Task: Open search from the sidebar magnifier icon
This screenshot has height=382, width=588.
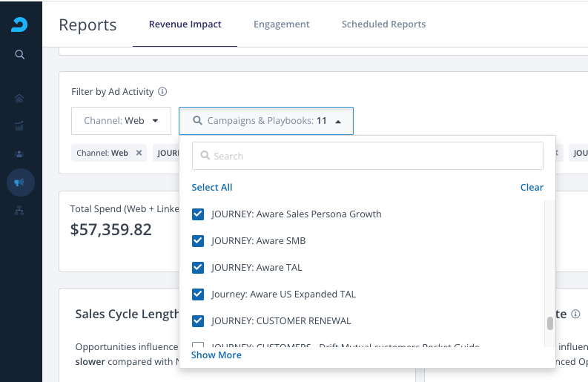Action: pos(20,55)
